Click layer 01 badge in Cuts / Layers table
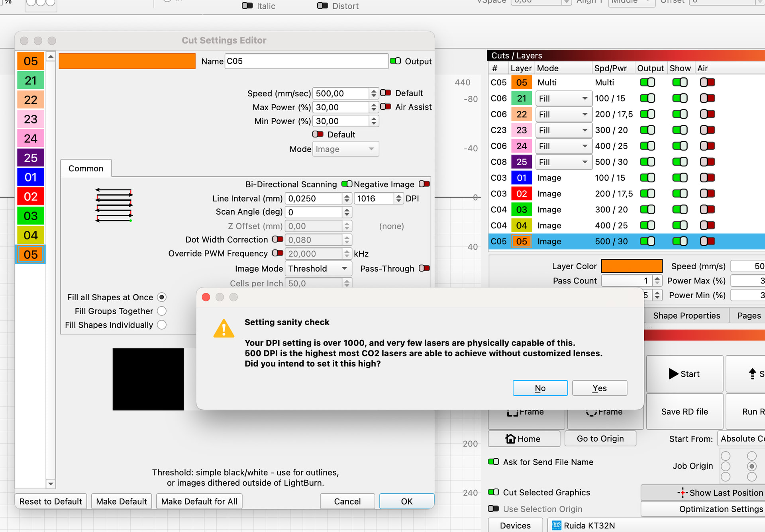 click(x=522, y=178)
